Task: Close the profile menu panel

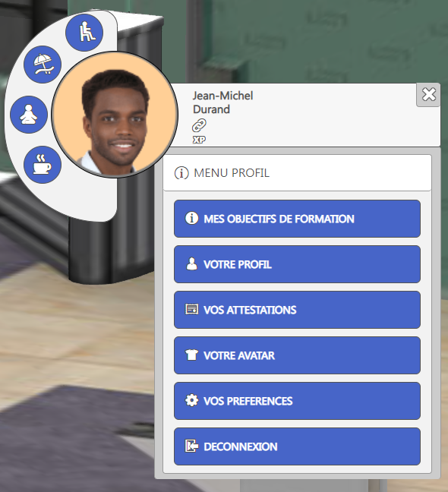Action: click(428, 94)
